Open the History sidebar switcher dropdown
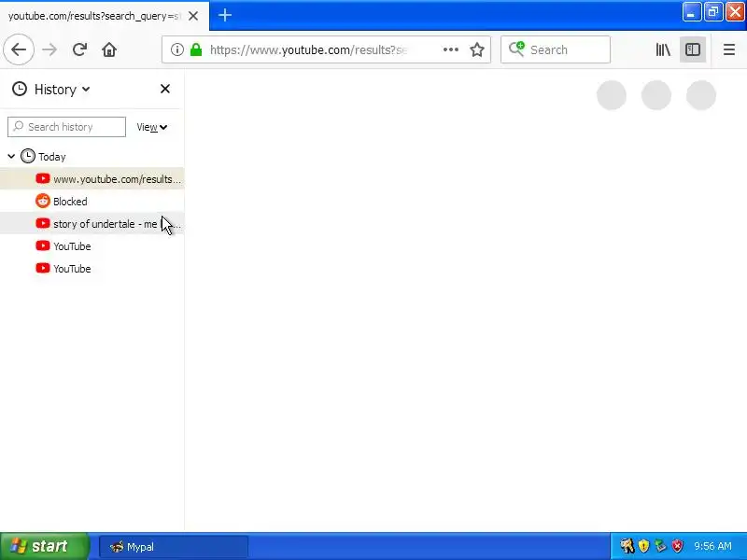Image resolution: width=747 pixels, height=560 pixels. 51,89
